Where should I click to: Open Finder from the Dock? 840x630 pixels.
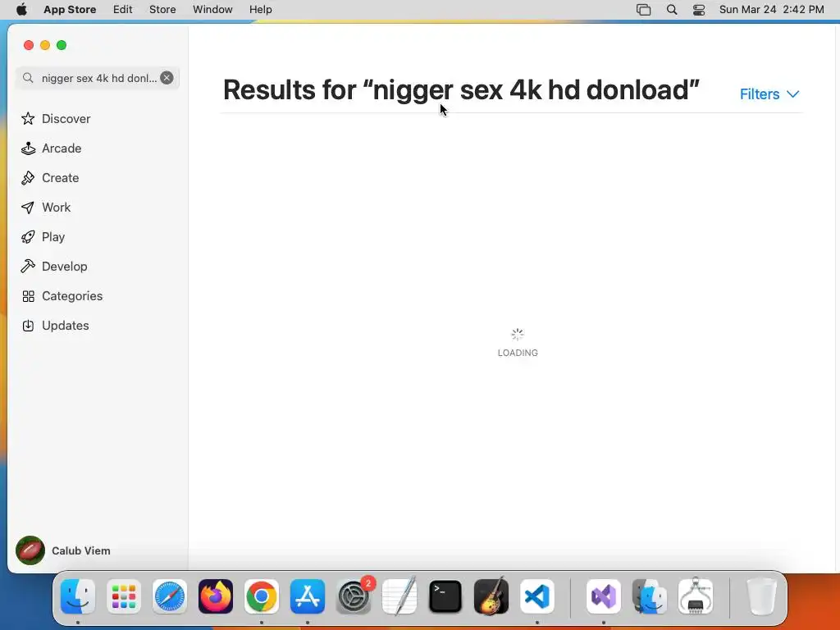[78, 596]
